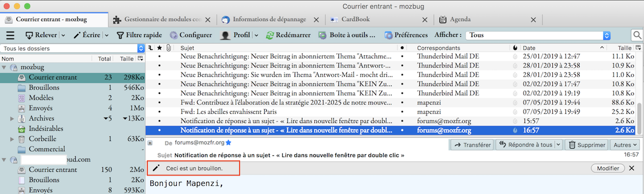
Task: Click the Transférer button
Action: tap(471, 145)
